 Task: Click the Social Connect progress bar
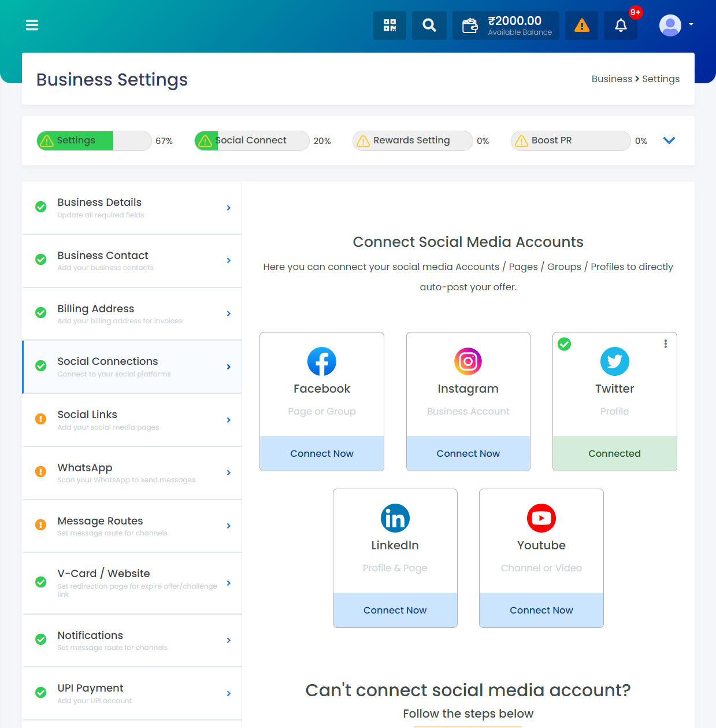coord(252,141)
